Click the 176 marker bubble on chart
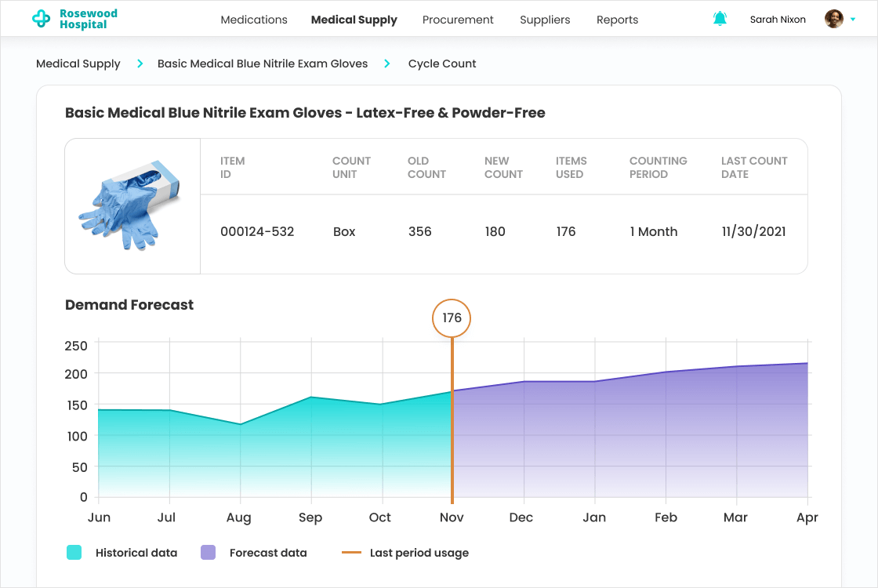The height and width of the screenshot is (588, 878). pos(452,318)
